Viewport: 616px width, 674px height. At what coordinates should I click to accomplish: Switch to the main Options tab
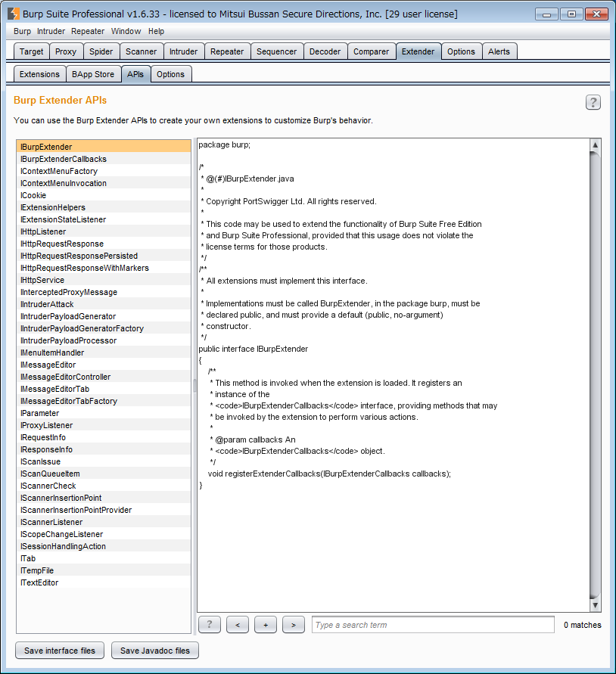[461, 51]
